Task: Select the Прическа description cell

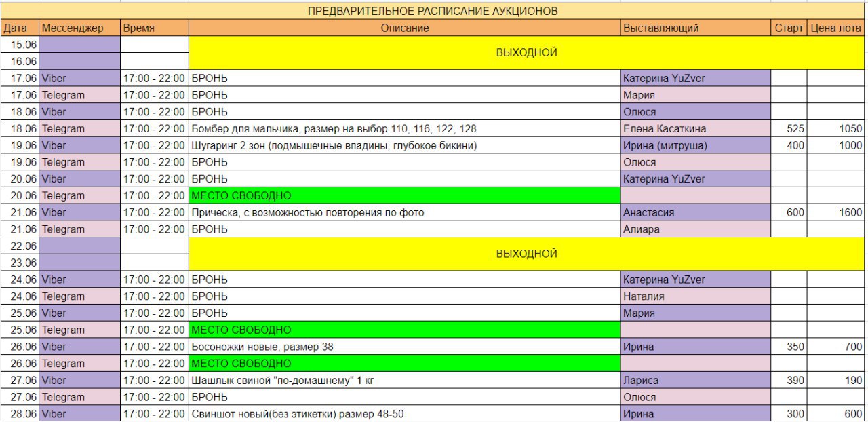Action: point(404,212)
